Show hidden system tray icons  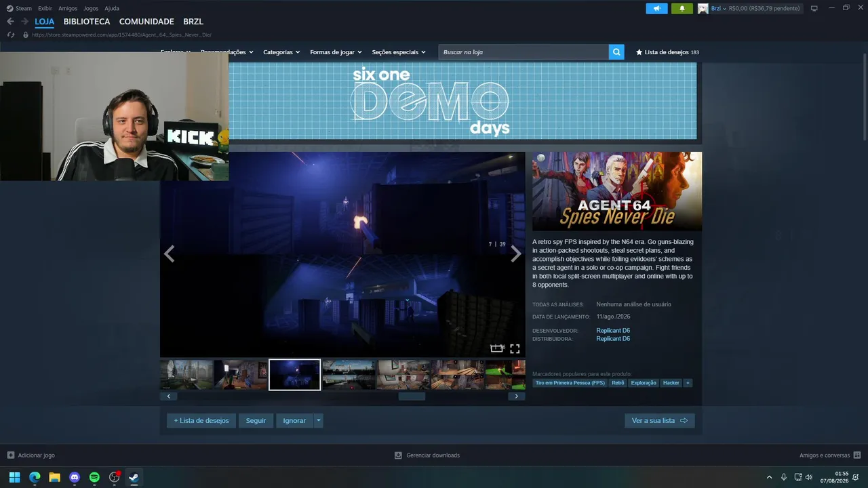[769, 477]
